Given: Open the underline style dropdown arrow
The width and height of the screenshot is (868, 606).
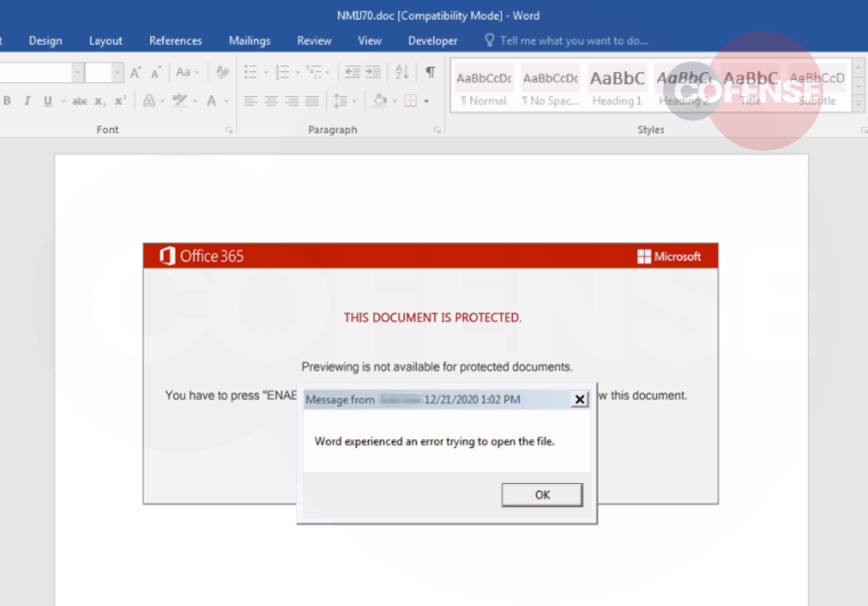Looking at the screenshot, I should [x=64, y=101].
